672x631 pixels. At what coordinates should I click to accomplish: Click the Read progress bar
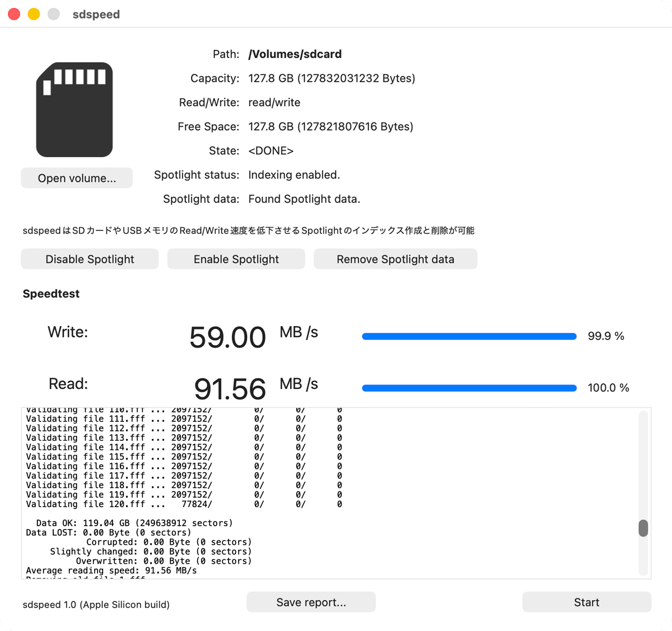(469, 388)
